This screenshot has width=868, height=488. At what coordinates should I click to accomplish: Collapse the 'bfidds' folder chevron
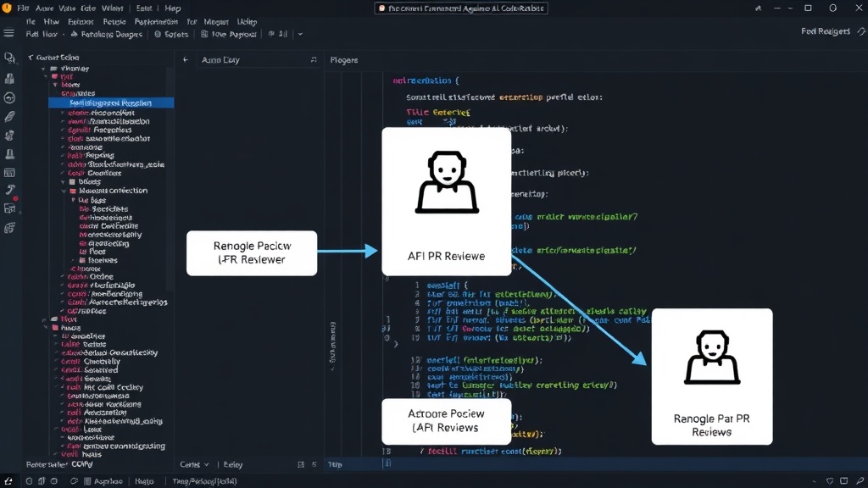tap(63, 181)
